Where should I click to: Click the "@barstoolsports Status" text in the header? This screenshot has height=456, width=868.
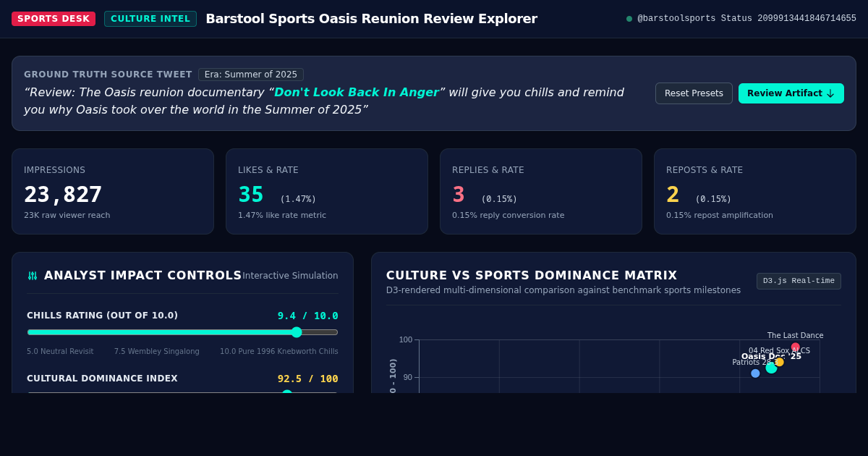pyautogui.click(x=694, y=19)
